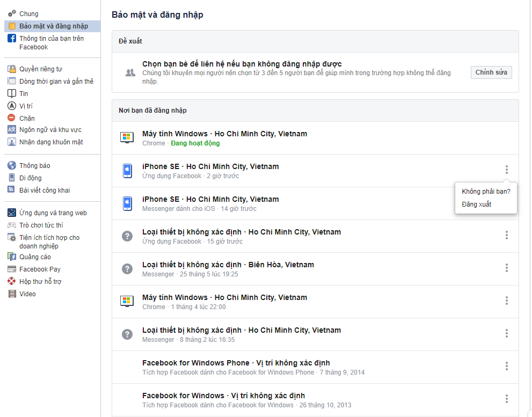Go to Bài viết công khai settings
Screen dimensions: 532x417
pos(45,191)
